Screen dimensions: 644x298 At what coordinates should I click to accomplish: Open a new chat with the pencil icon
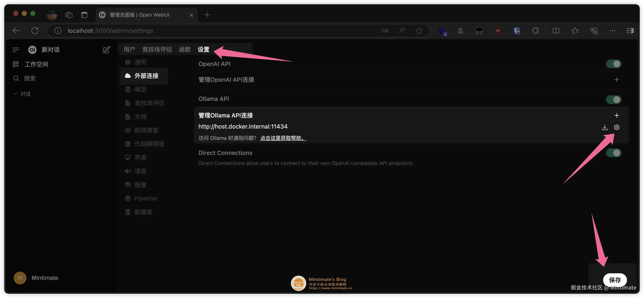(106, 49)
